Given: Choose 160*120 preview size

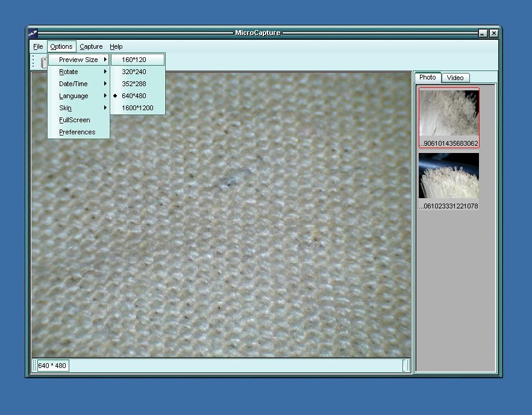Looking at the screenshot, I should click(x=134, y=60).
